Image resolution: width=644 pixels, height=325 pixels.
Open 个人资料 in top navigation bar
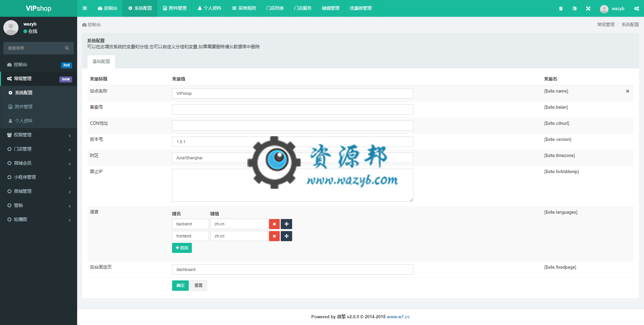click(210, 8)
